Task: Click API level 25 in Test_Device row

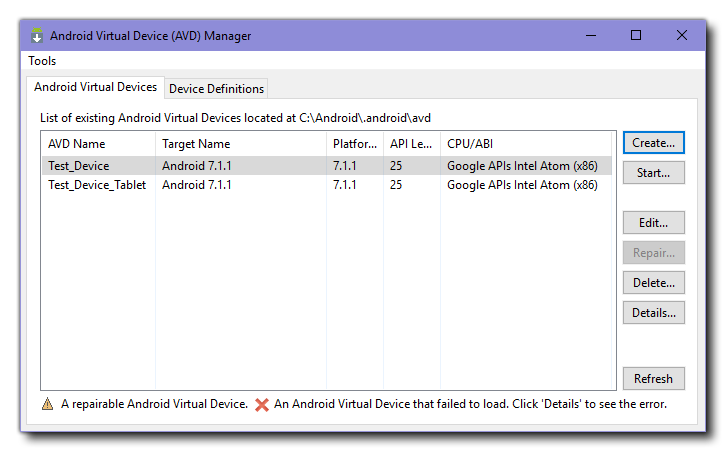Action: (396, 166)
